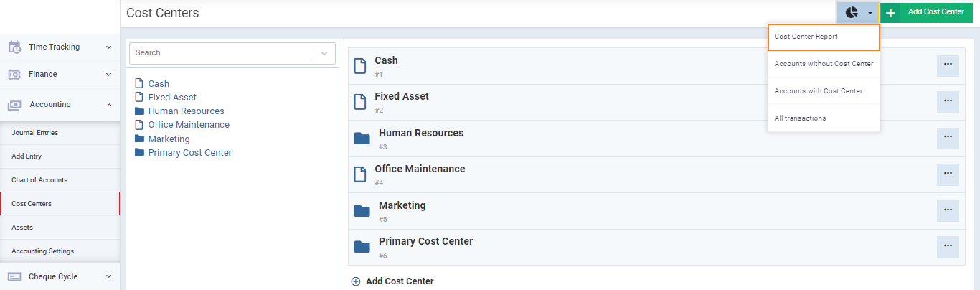Open the reports pie chart dropdown
The image size is (980, 290).
tap(858, 12)
